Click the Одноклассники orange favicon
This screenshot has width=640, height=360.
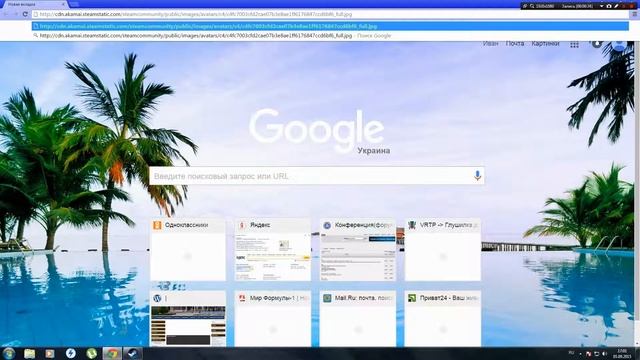click(x=157, y=225)
